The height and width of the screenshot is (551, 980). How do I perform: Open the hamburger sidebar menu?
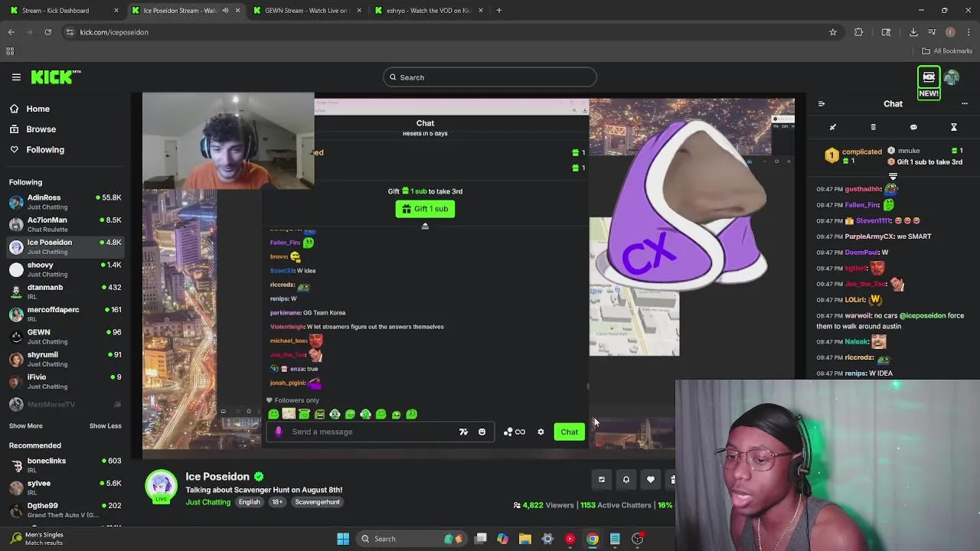[16, 77]
